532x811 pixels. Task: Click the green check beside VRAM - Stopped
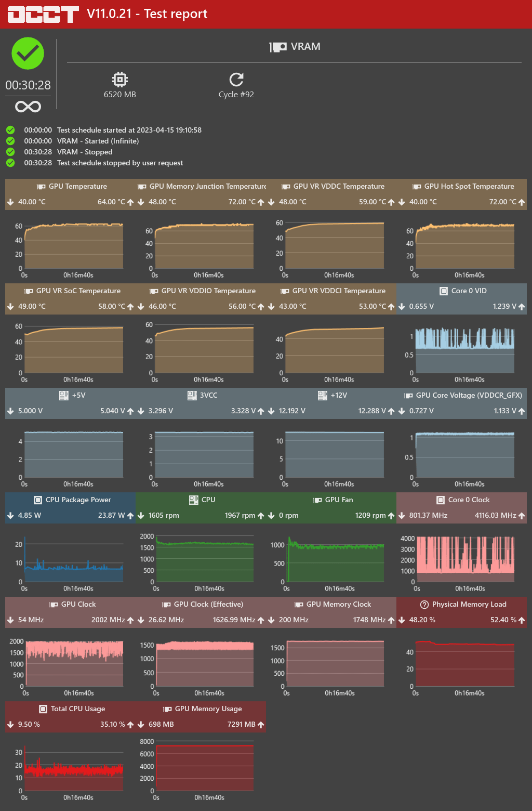click(x=10, y=152)
